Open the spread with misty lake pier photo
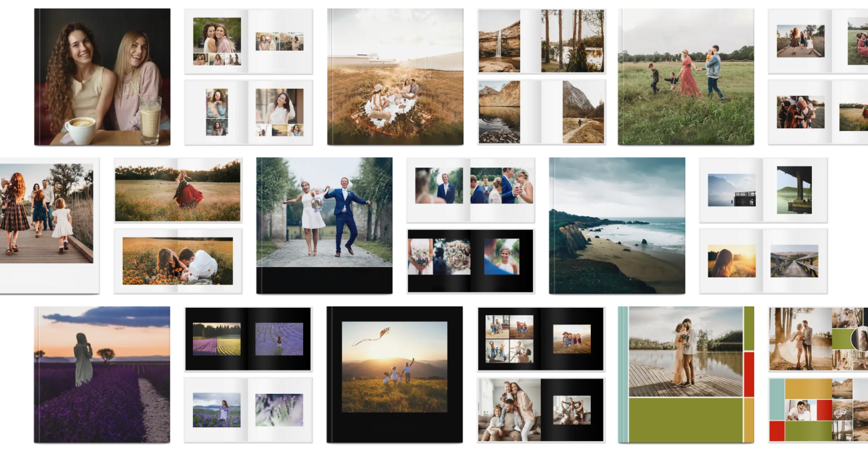 (763, 190)
